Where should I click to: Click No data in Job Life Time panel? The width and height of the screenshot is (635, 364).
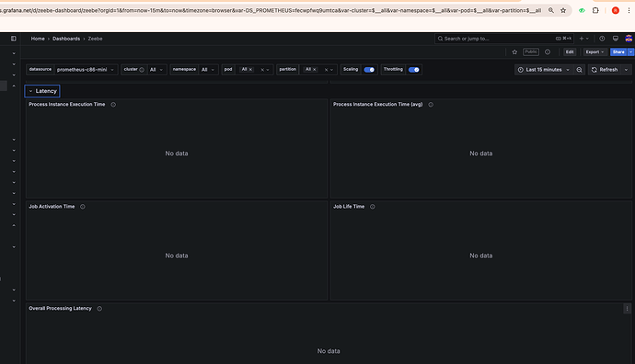[x=480, y=256]
